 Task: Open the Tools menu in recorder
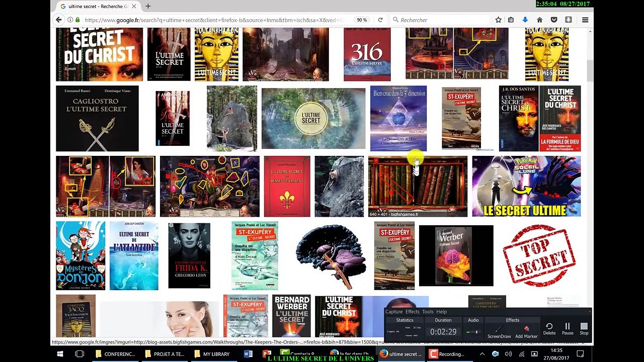(428, 312)
